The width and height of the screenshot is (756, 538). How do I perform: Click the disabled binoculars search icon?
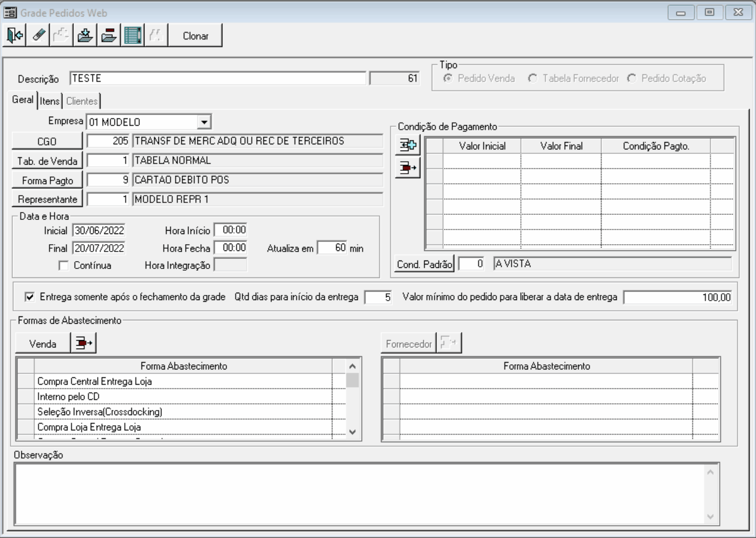coord(156,36)
